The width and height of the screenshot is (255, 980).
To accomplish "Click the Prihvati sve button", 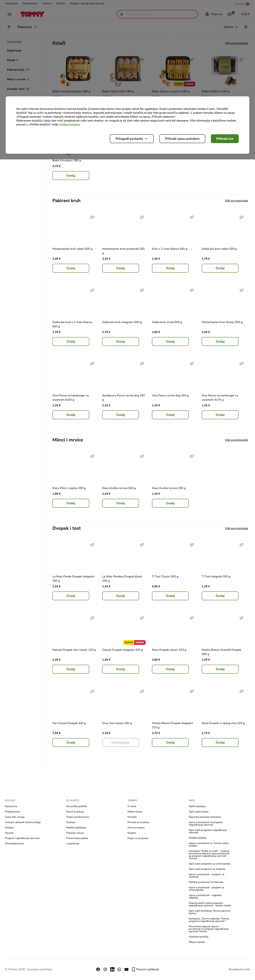I will tap(225, 139).
